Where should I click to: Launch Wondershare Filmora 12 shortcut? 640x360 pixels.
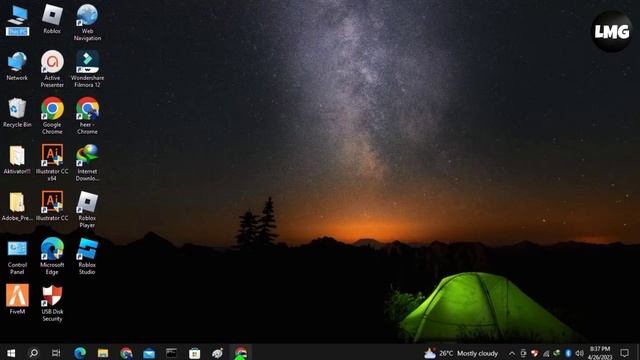tap(87, 69)
